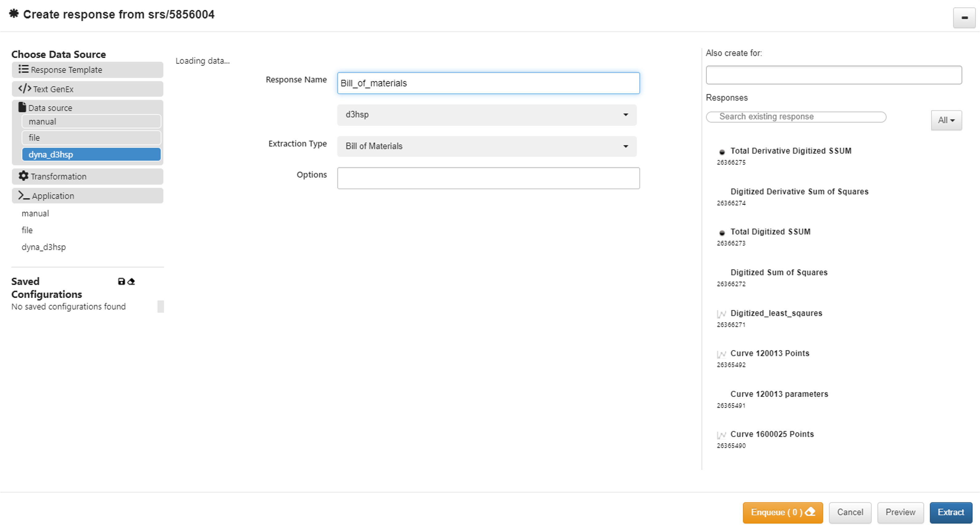Click the Cancel button
The width and height of the screenshot is (980, 531).
click(x=850, y=512)
